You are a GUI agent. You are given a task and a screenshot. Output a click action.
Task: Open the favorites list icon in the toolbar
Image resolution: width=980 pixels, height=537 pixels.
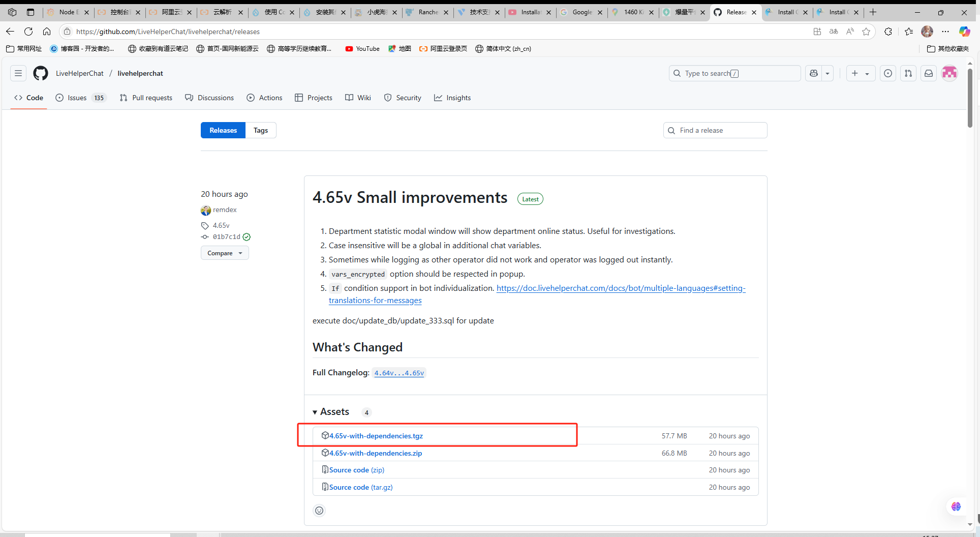pyautogui.click(x=909, y=32)
